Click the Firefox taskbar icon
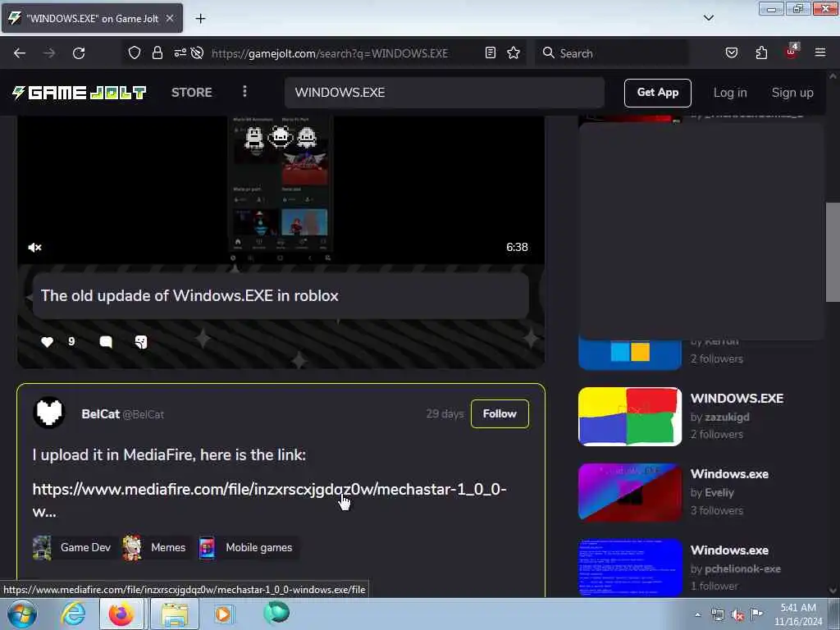 pos(121,614)
